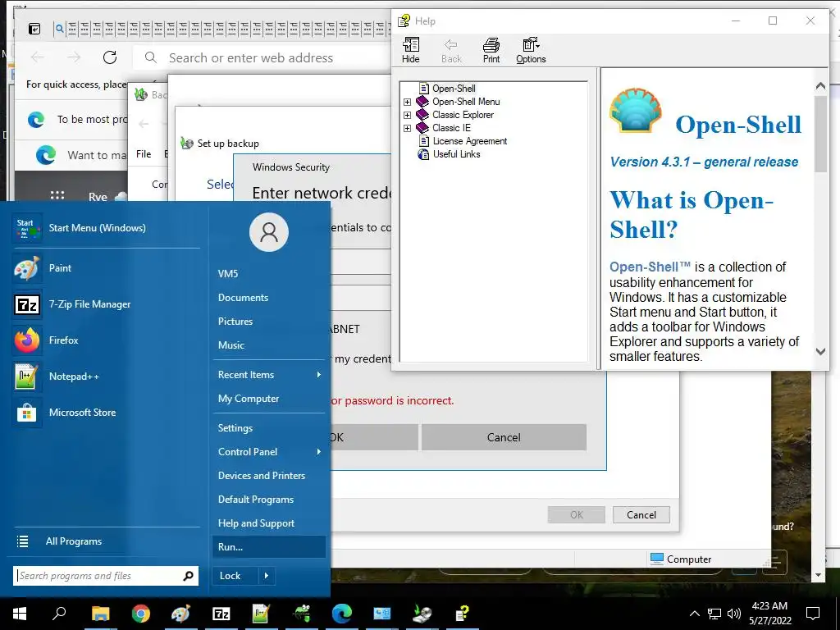The height and width of the screenshot is (630, 840).
Task: Click the search magnifier in start menu
Action: 188,576
